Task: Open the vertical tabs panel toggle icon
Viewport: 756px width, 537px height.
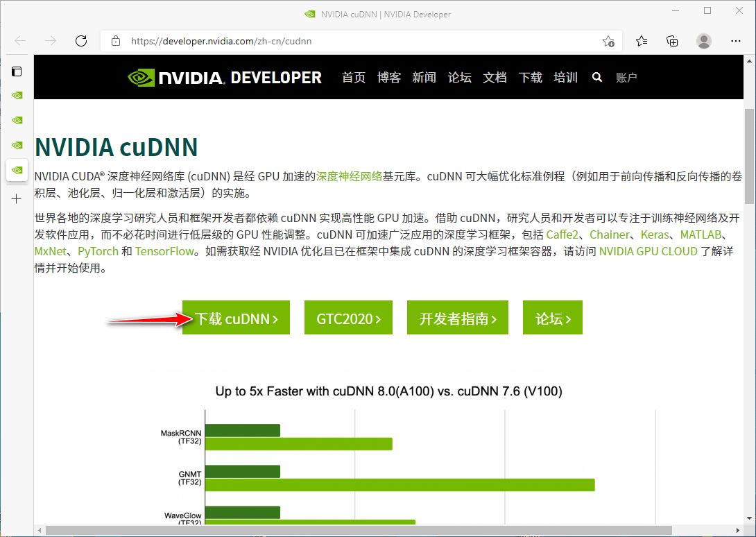Action: (x=17, y=71)
